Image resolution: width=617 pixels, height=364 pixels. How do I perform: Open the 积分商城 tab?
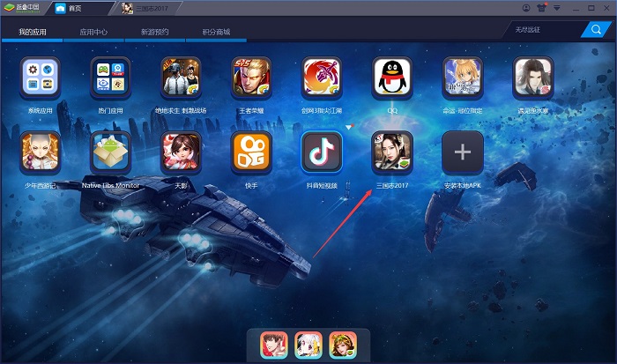click(215, 32)
